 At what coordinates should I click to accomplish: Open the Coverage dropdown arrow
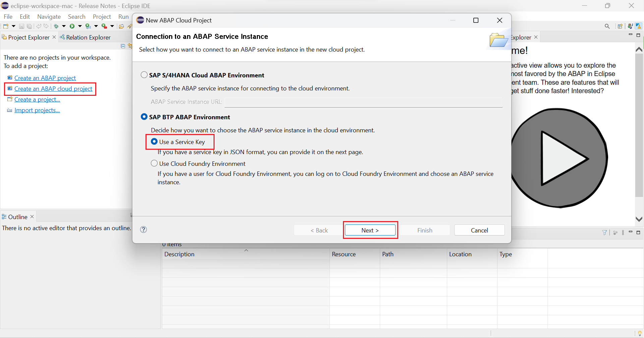coord(96,26)
